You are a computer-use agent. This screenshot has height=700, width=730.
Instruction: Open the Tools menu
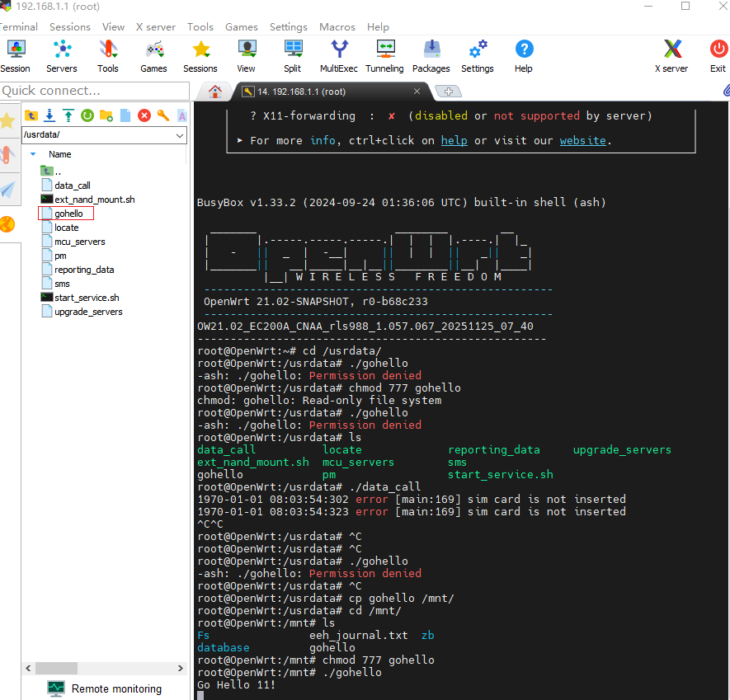point(200,27)
